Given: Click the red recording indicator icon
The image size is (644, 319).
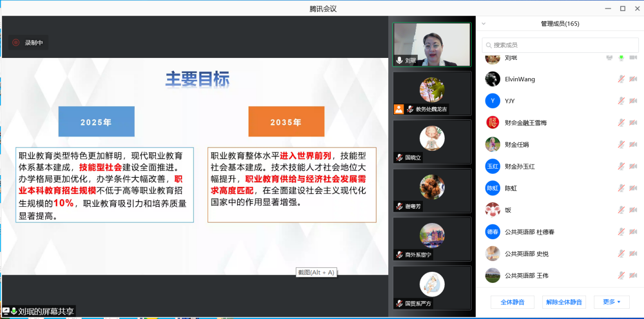Looking at the screenshot, I should tap(16, 43).
